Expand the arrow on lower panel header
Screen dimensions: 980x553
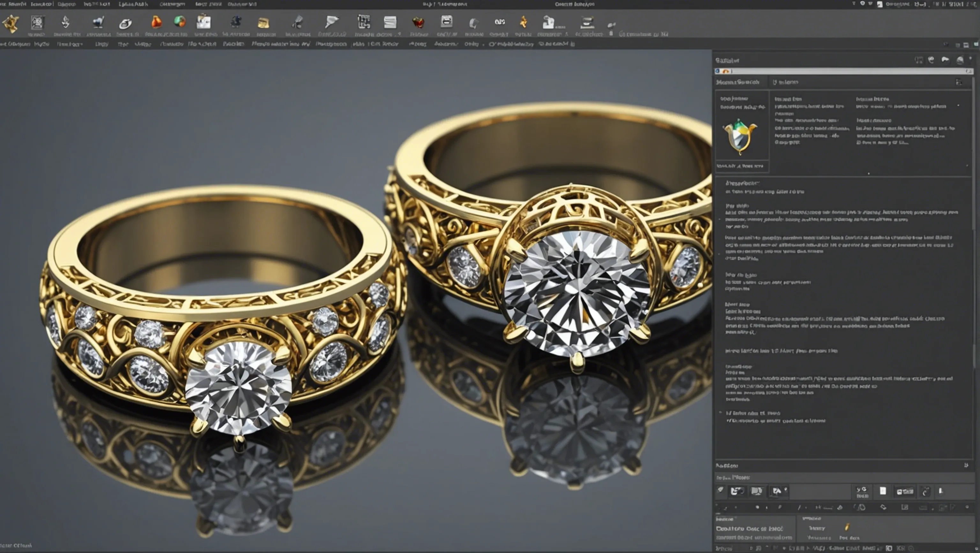(x=966, y=465)
